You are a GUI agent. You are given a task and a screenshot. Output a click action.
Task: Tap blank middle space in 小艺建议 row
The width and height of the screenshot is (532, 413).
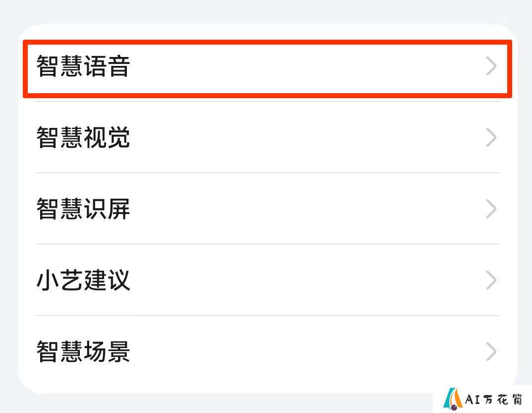tap(305, 280)
